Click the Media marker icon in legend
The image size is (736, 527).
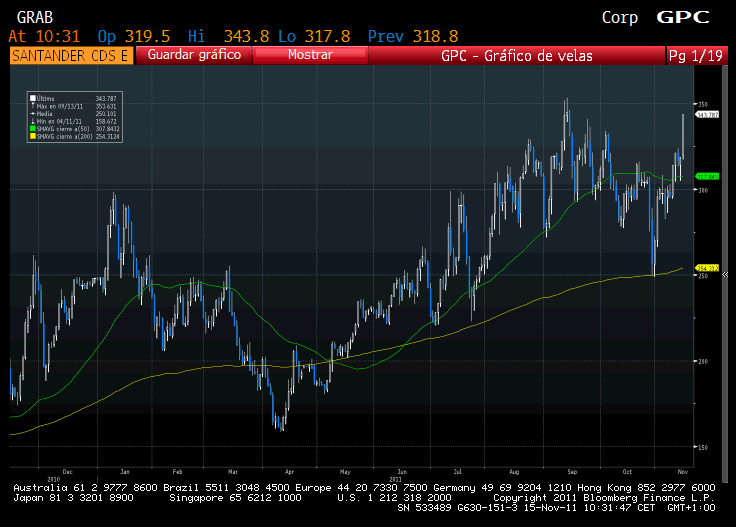click(33, 114)
